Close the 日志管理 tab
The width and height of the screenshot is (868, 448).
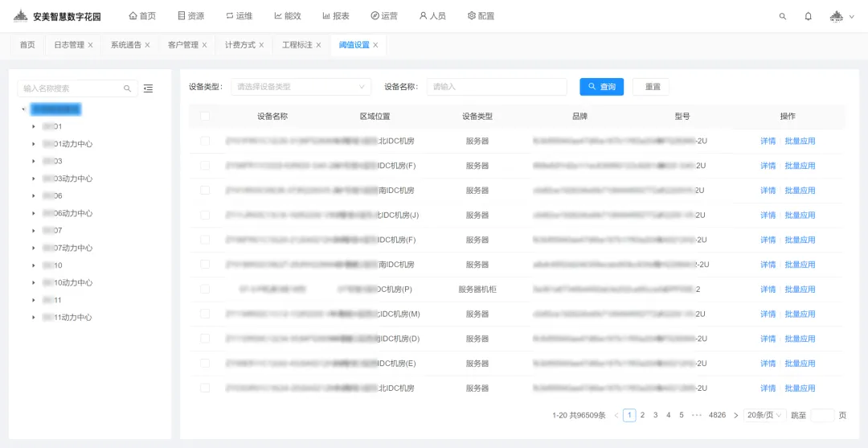pos(91,45)
